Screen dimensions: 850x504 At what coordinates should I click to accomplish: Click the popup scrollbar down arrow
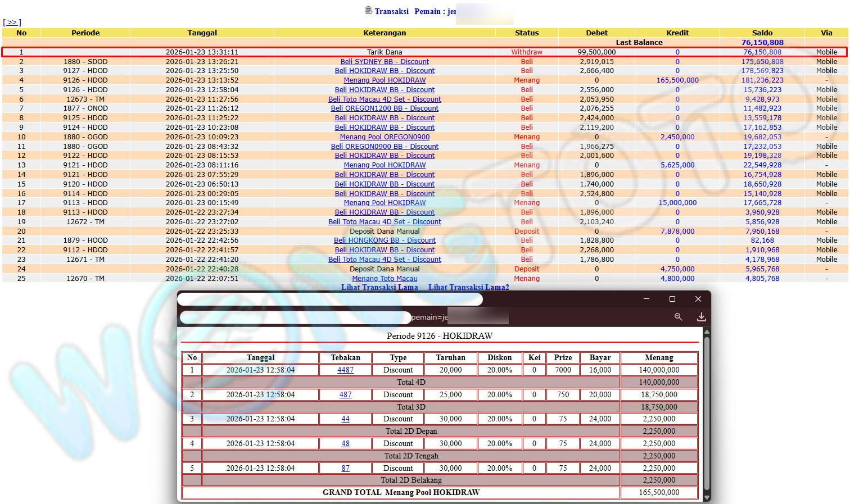tap(707, 497)
